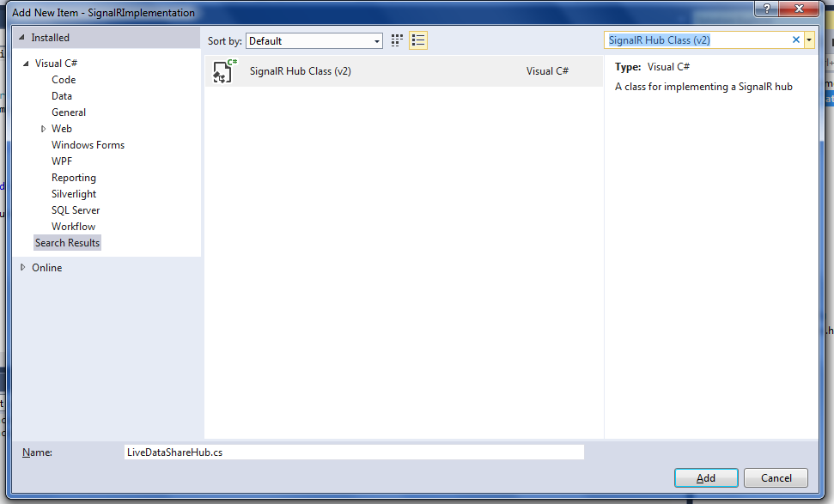Click the description text about SignalR hub
The height and width of the screenshot is (504, 834).
[x=703, y=87]
